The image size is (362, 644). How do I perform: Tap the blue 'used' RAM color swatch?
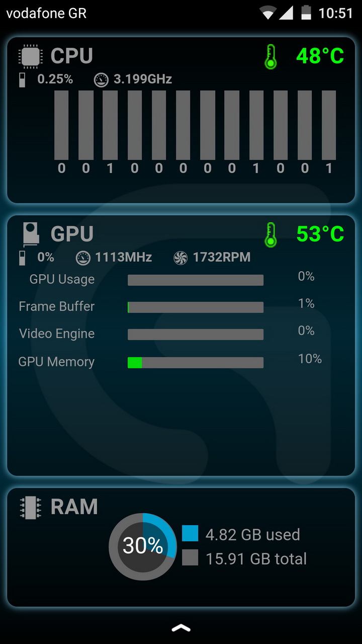tap(190, 533)
